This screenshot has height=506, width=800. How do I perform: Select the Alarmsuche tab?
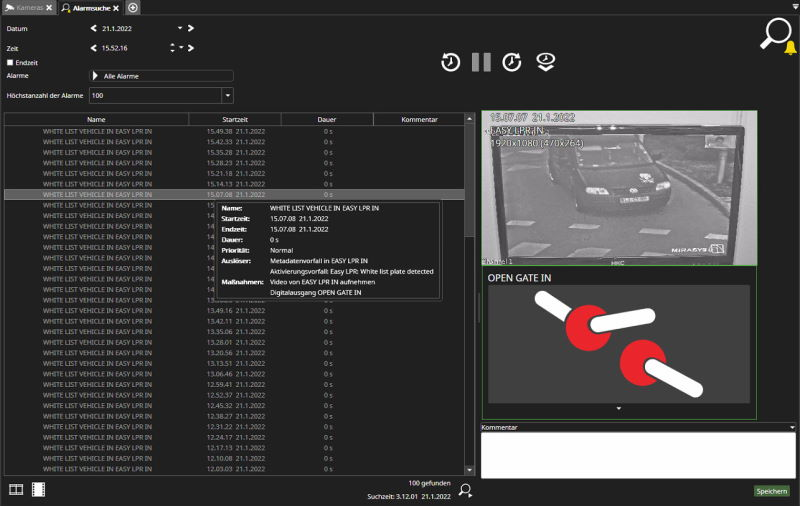(90, 8)
